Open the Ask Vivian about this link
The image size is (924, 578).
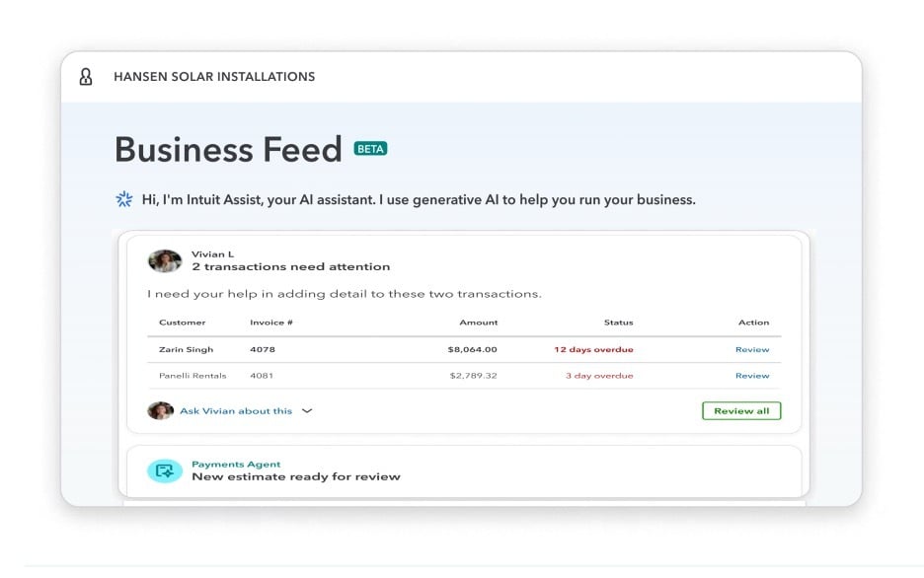[236, 411]
